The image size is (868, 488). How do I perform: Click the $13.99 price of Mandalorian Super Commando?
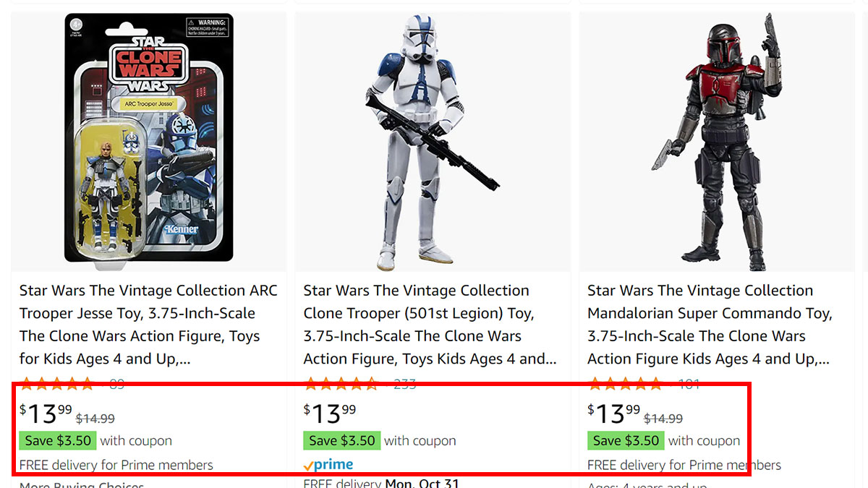click(614, 414)
